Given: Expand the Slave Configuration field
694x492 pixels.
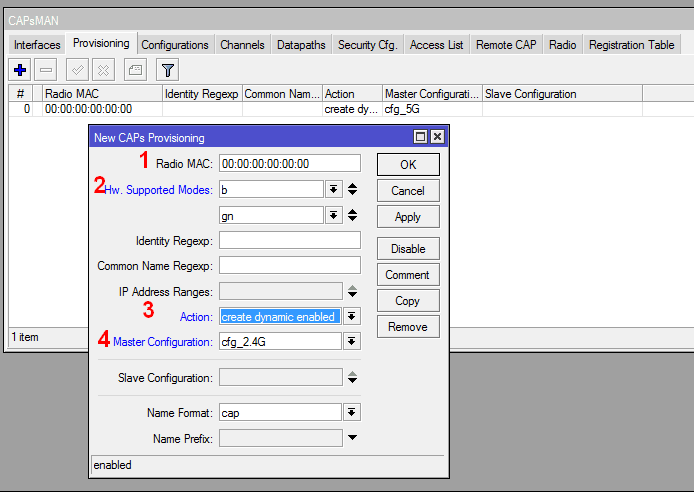Looking at the screenshot, I should pyautogui.click(x=352, y=378).
